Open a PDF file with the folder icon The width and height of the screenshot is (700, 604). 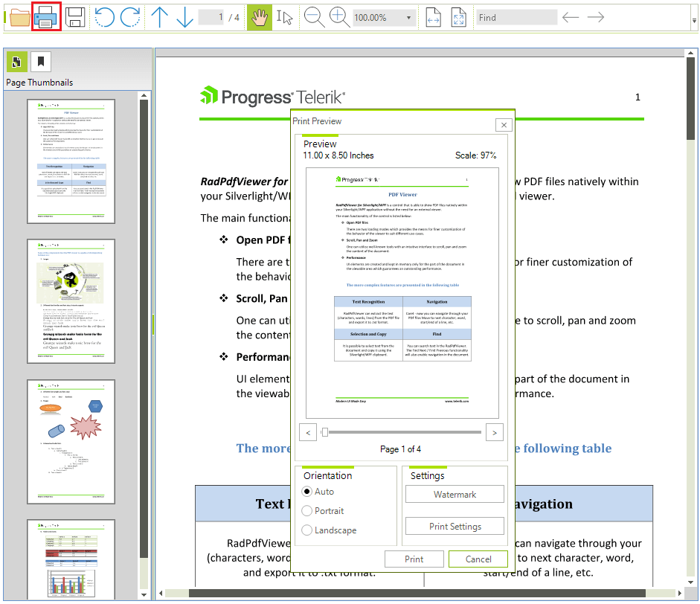coord(18,17)
